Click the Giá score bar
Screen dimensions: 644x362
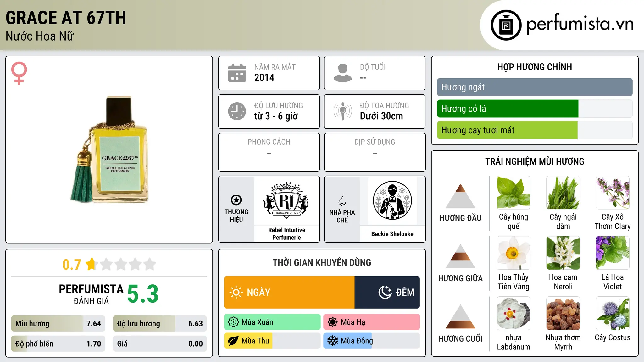[160, 343]
